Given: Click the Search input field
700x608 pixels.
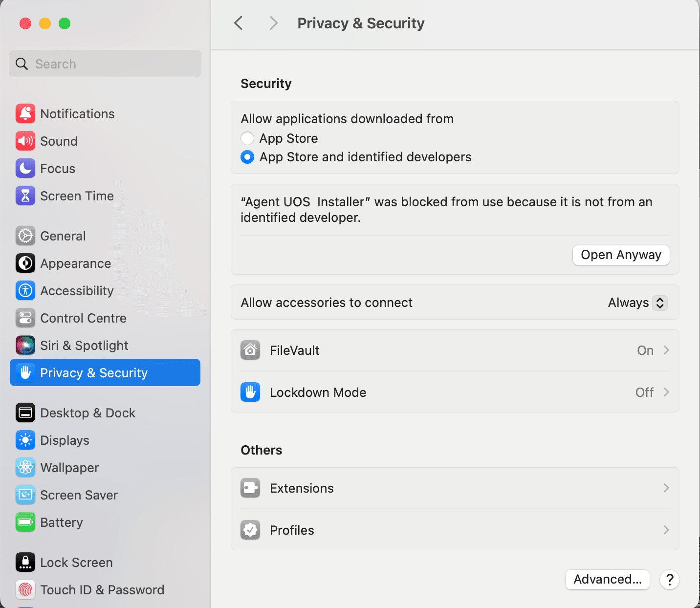Looking at the screenshot, I should coord(105,64).
